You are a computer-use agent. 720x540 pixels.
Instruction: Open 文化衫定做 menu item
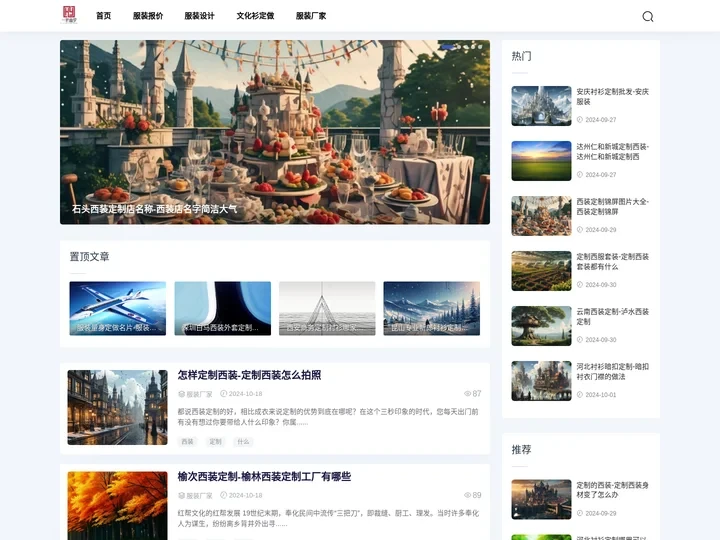point(255,16)
